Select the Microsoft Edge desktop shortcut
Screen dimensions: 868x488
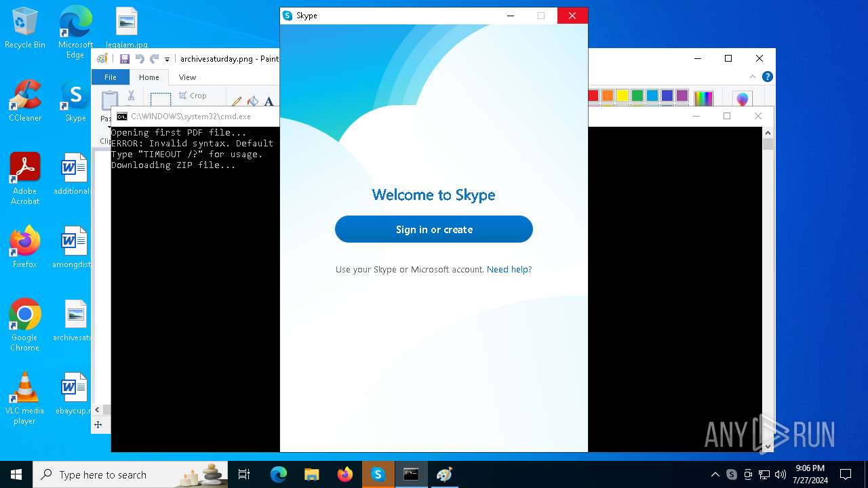[75, 32]
